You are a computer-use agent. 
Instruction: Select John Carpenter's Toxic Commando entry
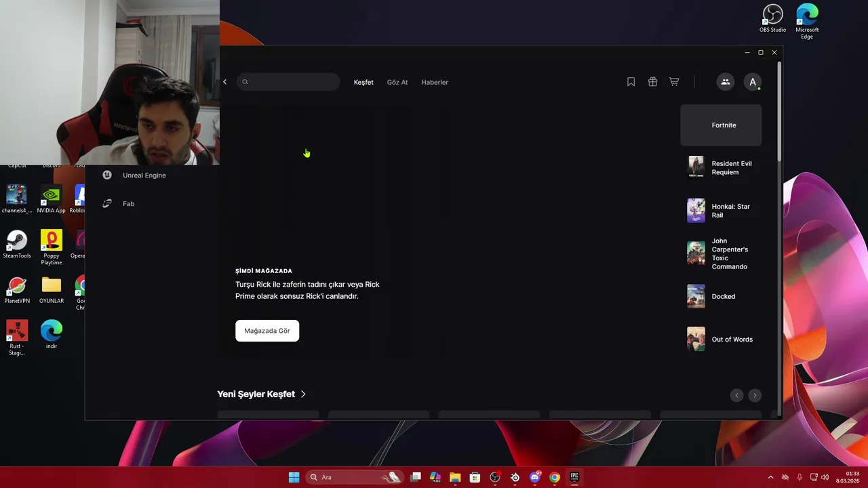(x=721, y=253)
